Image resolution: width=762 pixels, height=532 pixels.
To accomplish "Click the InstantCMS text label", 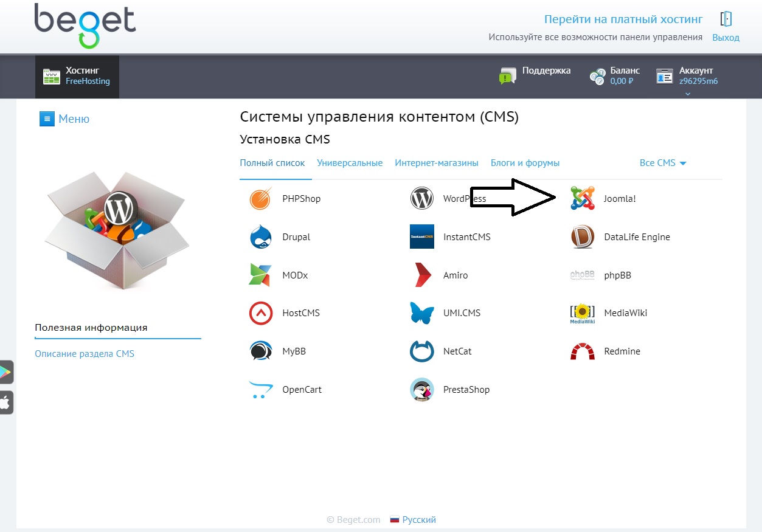I will point(466,237).
